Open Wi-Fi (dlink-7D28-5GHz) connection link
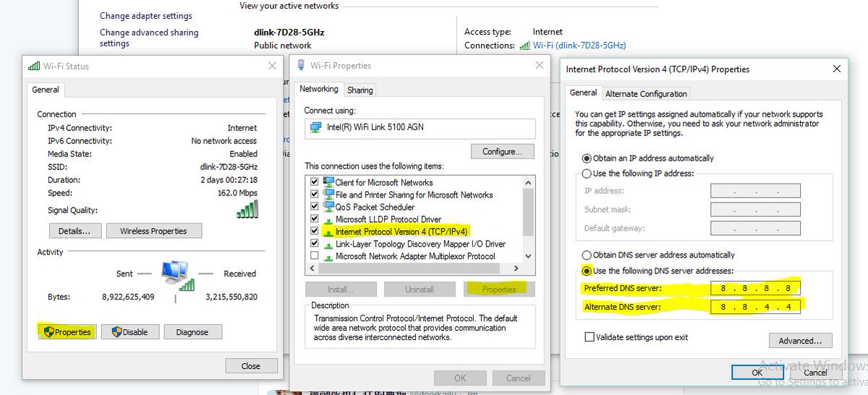Screen dimensions: 868x395 click(579, 45)
